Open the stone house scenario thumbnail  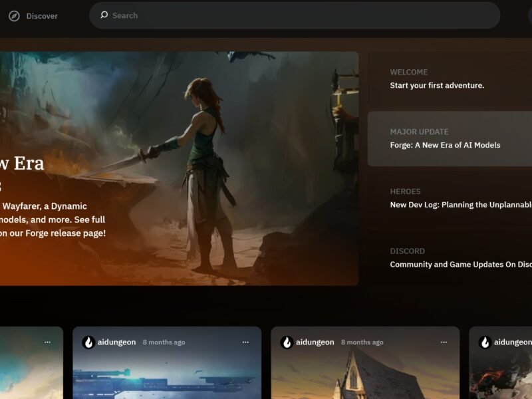[x=364, y=379]
